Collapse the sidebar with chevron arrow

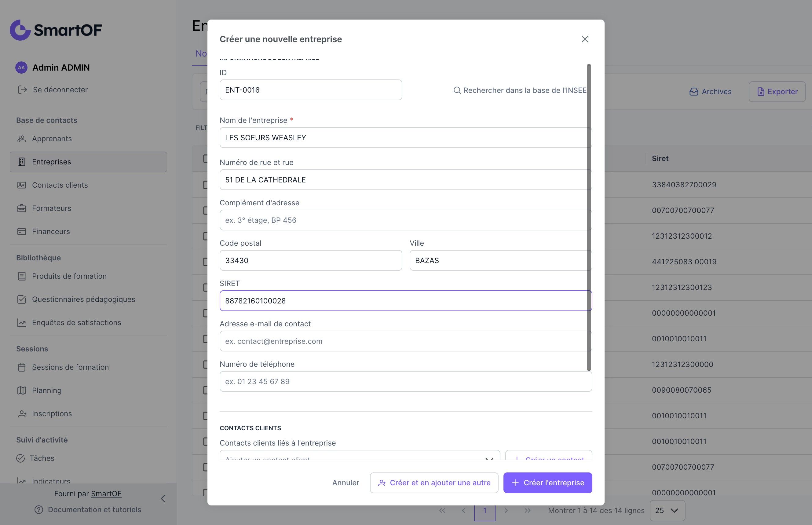click(x=163, y=499)
